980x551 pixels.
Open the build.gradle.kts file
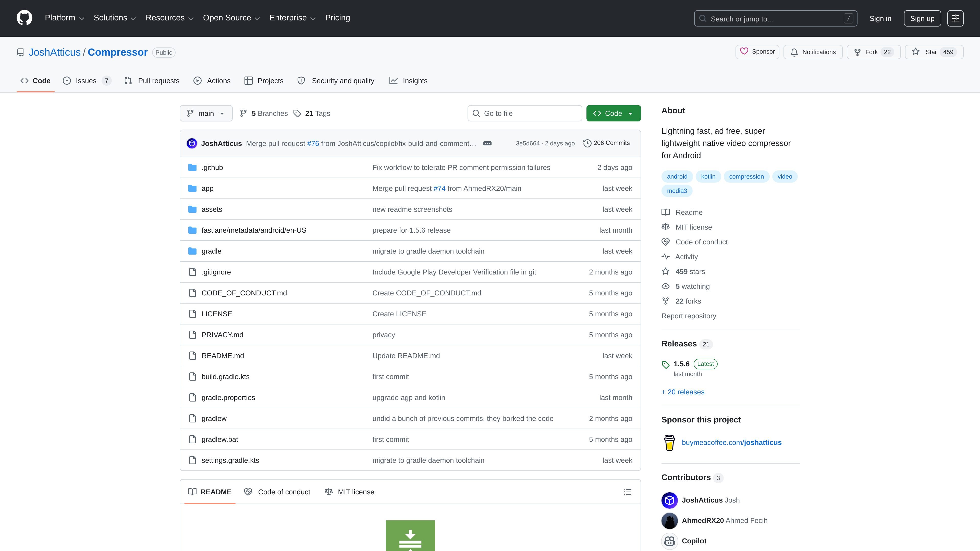coord(226,377)
